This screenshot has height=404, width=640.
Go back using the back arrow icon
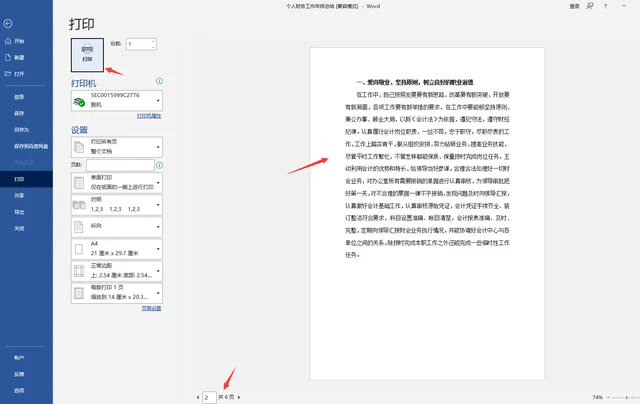(8, 24)
